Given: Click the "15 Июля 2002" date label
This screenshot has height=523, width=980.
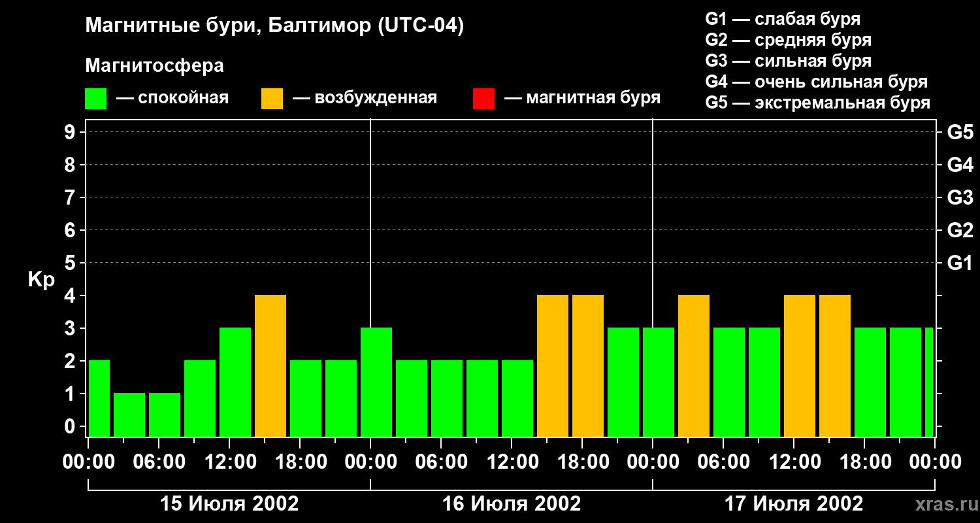Looking at the screenshot, I should (229, 504).
